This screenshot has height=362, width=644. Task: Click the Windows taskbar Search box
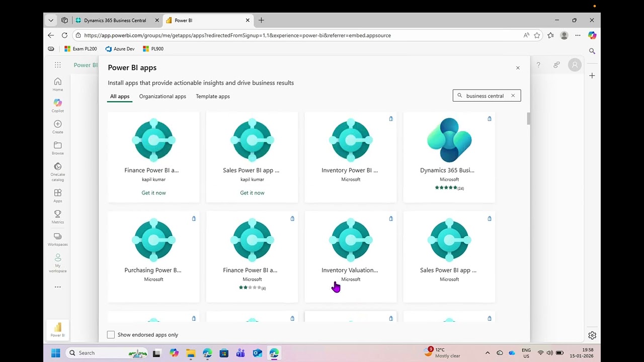[108, 353]
